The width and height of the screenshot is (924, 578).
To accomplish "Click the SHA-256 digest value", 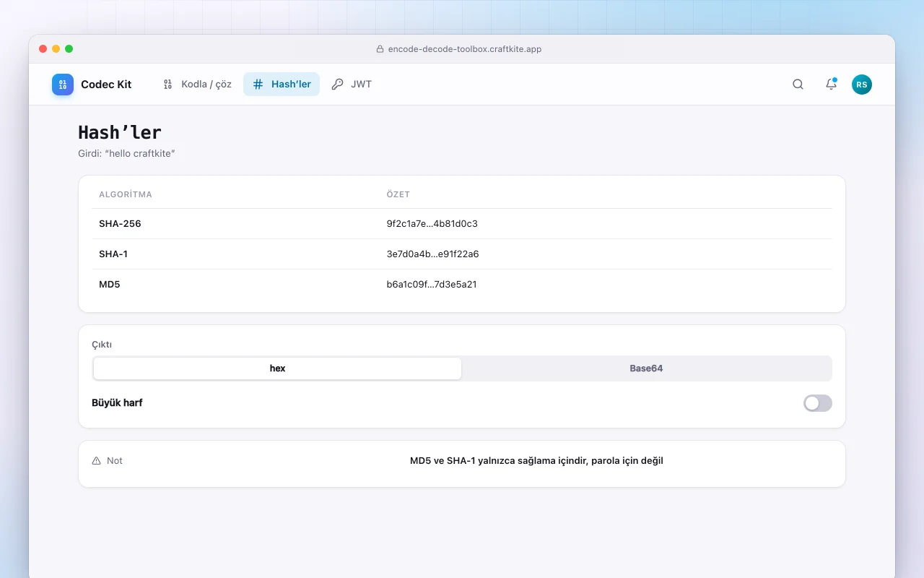I will click(x=432, y=224).
